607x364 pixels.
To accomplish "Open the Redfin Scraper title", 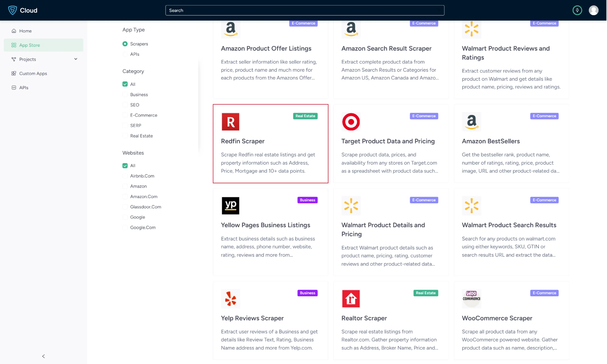I will pyautogui.click(x=243, y=141).
